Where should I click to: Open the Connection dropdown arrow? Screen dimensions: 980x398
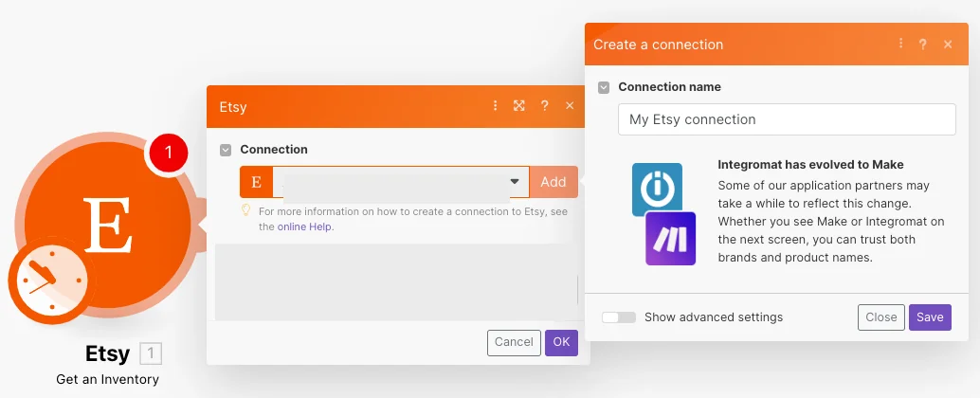[x=515, y=182]
